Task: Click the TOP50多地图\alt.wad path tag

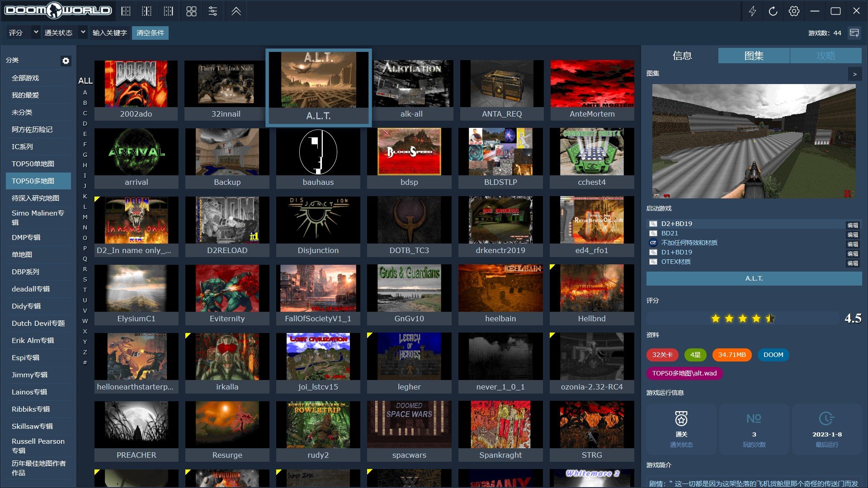Action: click(684, 373)
